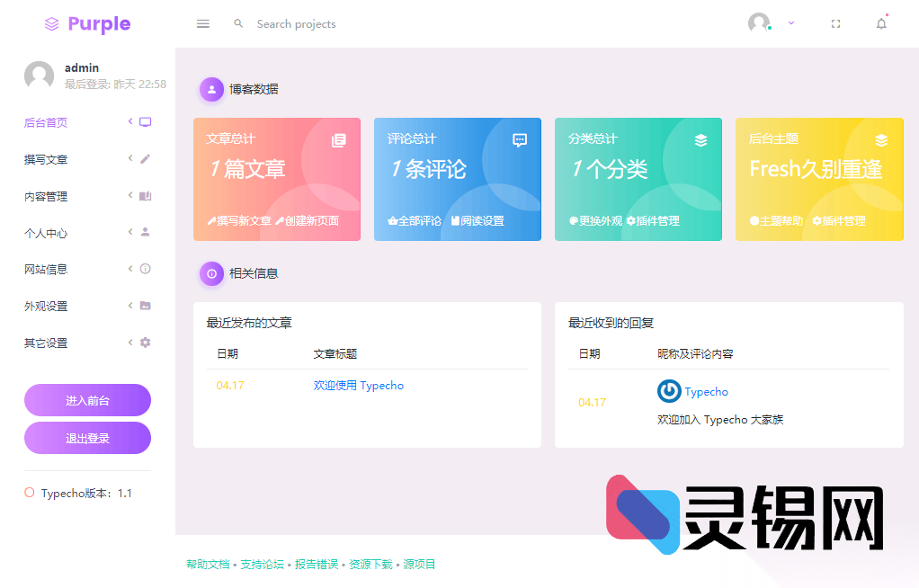
Task: Click the fullscreen icon in top bar
Action: [x=835, y=24]
